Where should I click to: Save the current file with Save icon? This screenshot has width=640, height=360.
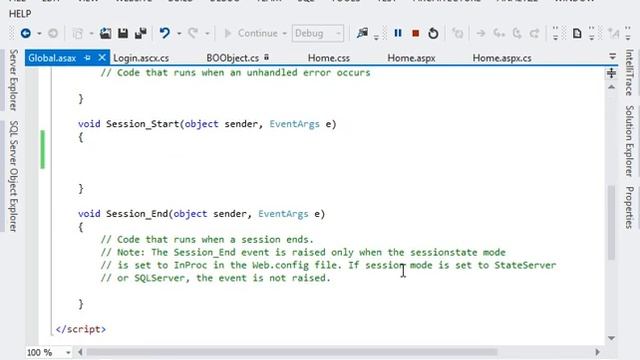pyautogui.click(x=123, y=33)
